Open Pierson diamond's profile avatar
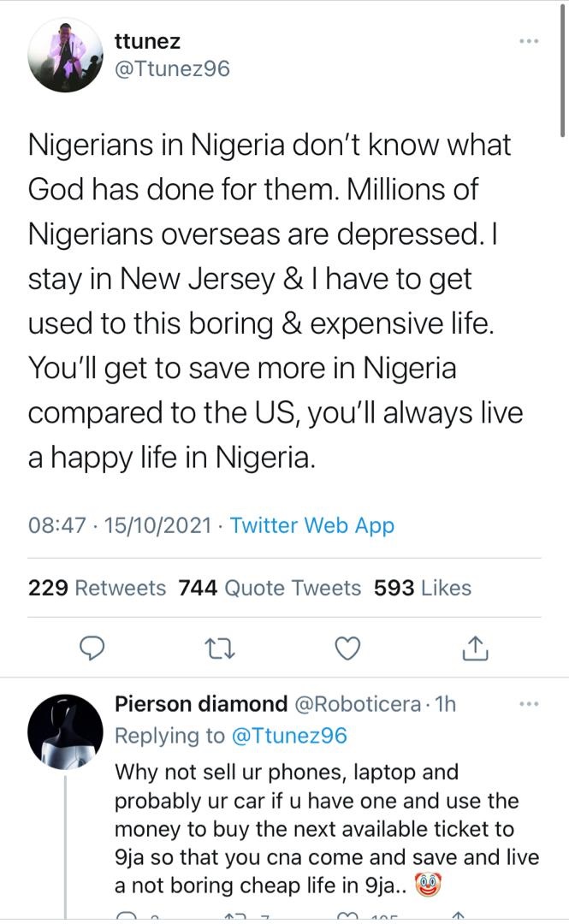 (66, 731)
